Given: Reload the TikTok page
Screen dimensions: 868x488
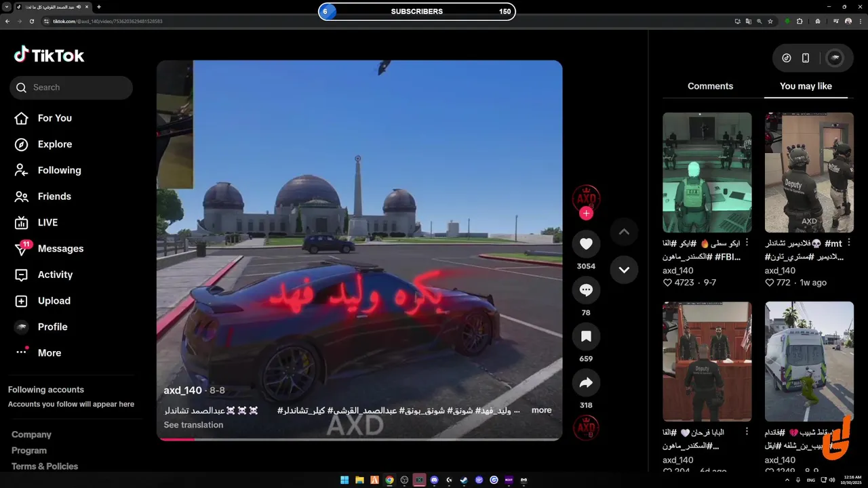Looking at the screenshot, I should pyautogui.click(x=32, y=21).
